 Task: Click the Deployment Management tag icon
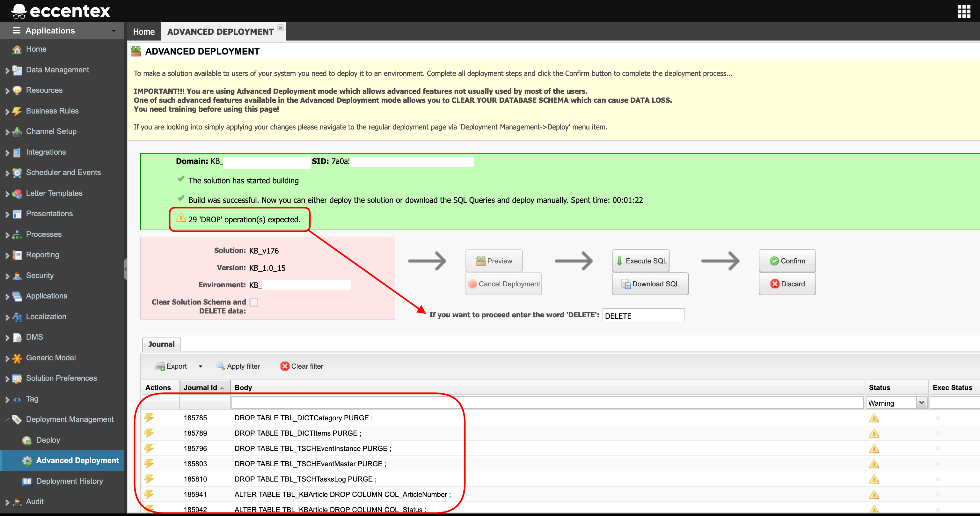coord(17,419)
